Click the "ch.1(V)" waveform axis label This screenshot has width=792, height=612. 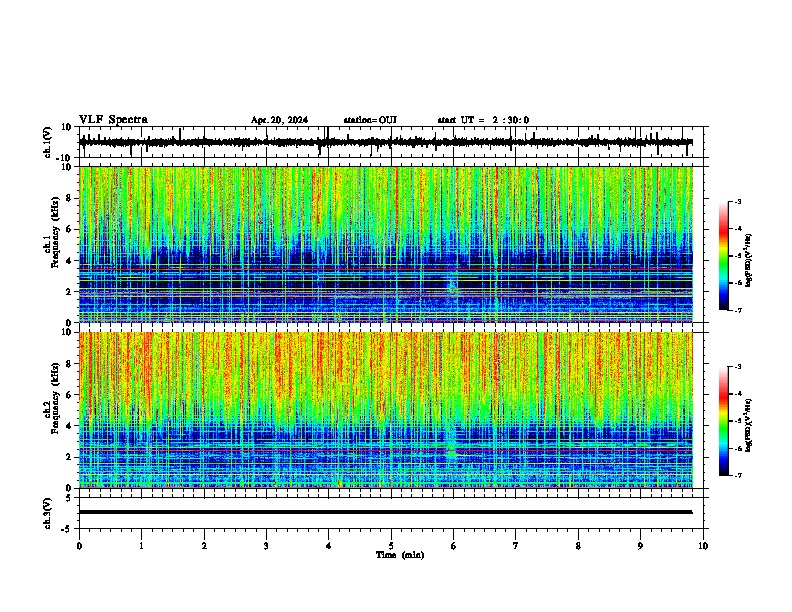click(48, 142)
